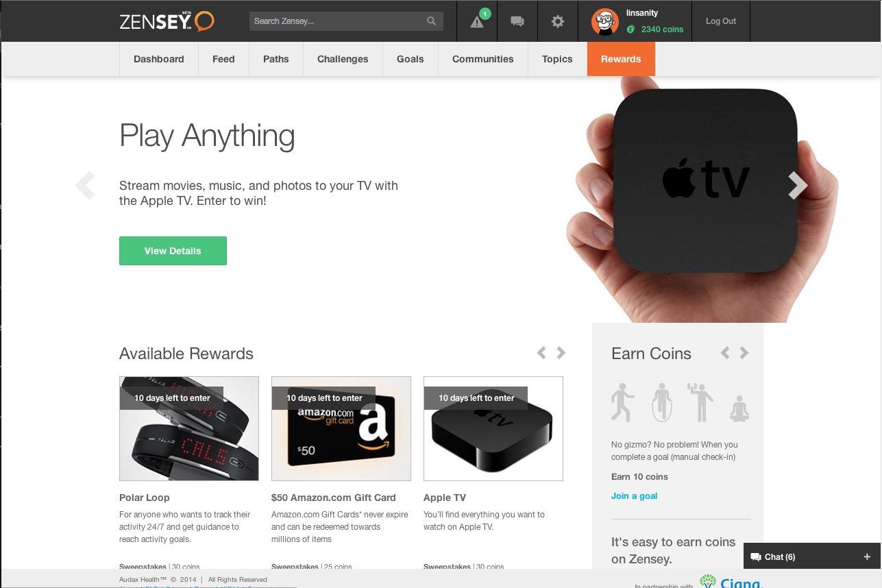Follow the Join a goal link
882x588 pixels.
pyautogui.click(x=634, y=496)
